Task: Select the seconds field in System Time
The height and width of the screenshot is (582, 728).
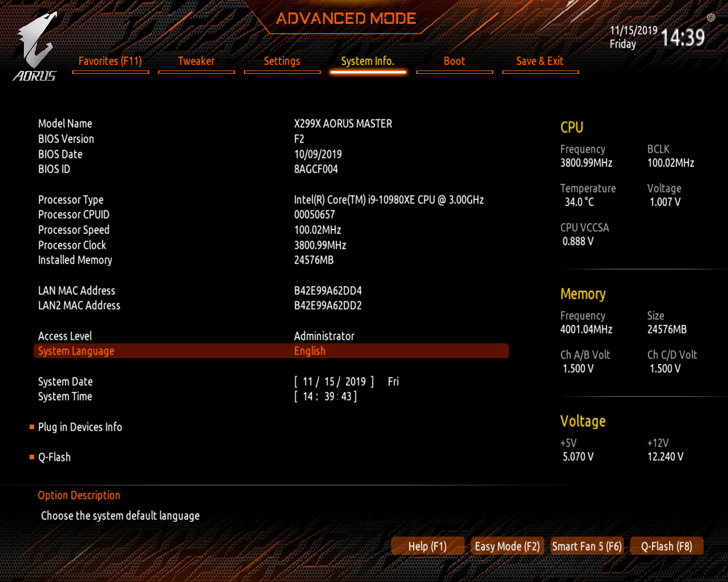Action: (x=346, y=396)
